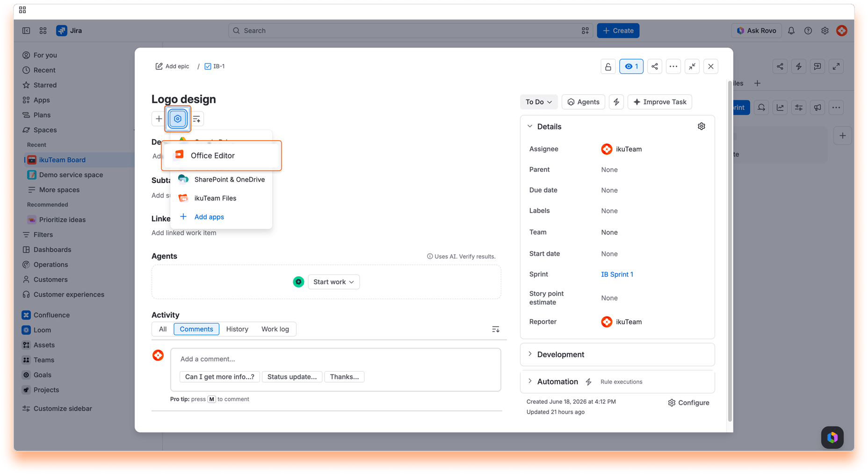
Task: Configure Details fields gear icon
Action: (x=702, y=126)
